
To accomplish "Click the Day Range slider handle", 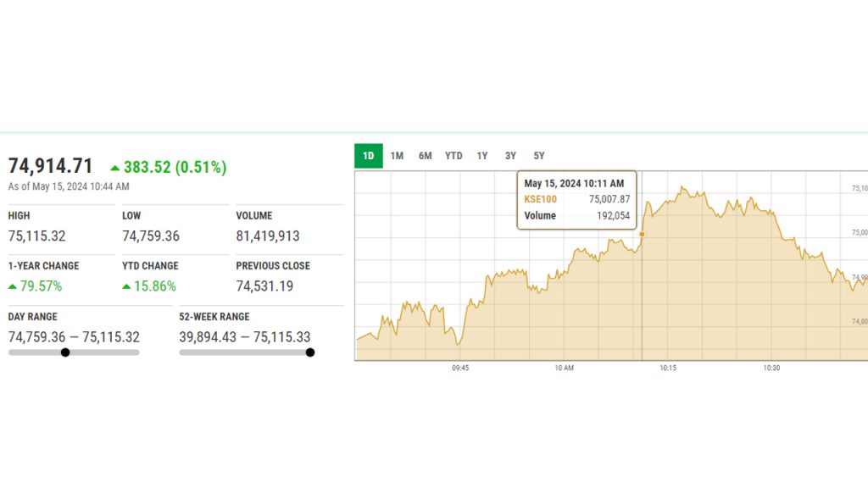I will tap(65, 352).
